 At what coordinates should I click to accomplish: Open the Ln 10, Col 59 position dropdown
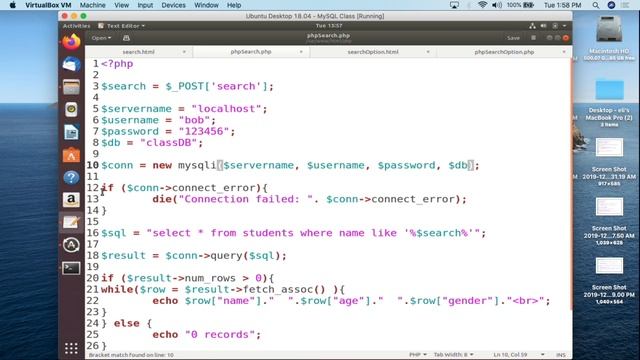click(x=519, y=355)
